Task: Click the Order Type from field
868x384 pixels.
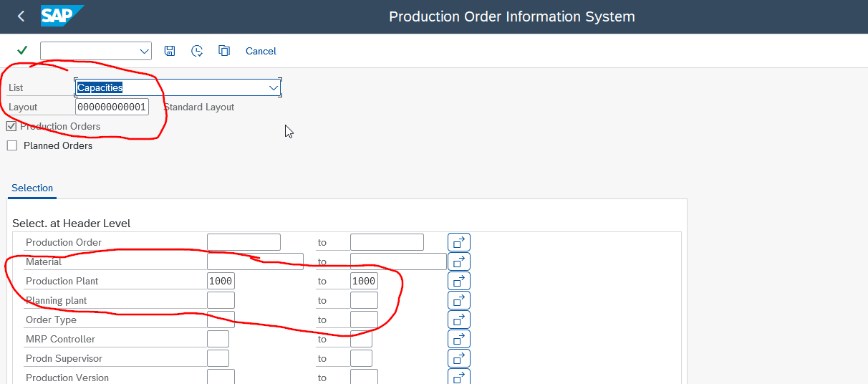Action: coord(221,320)
